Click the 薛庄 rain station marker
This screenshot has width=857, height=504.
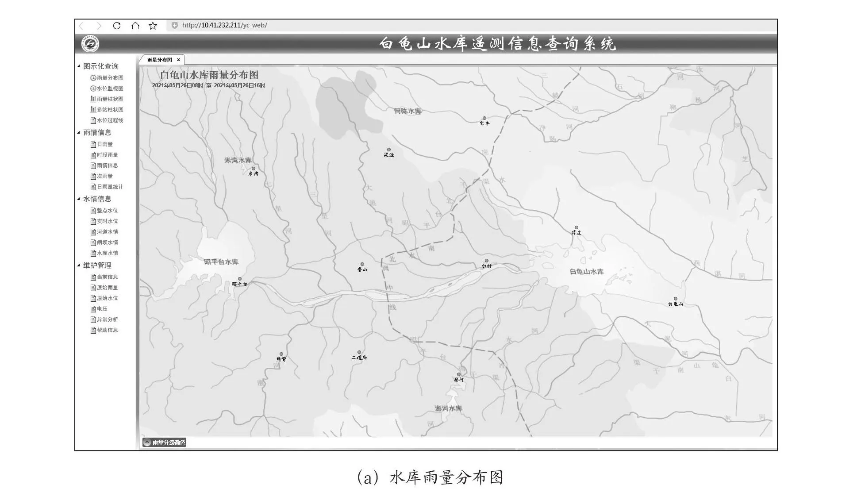click(x=576, y=228)
